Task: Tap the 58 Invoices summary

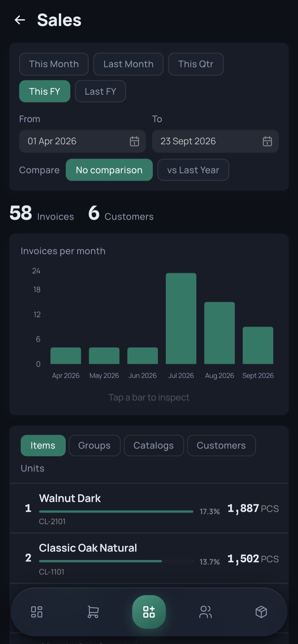Action: click(x=42, y=213)
